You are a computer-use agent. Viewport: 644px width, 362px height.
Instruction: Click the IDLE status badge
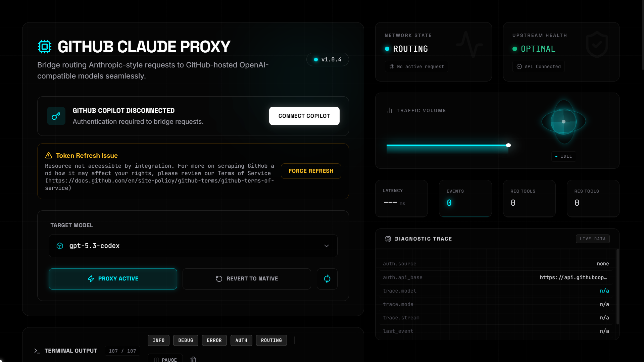(x=564, y=156)
